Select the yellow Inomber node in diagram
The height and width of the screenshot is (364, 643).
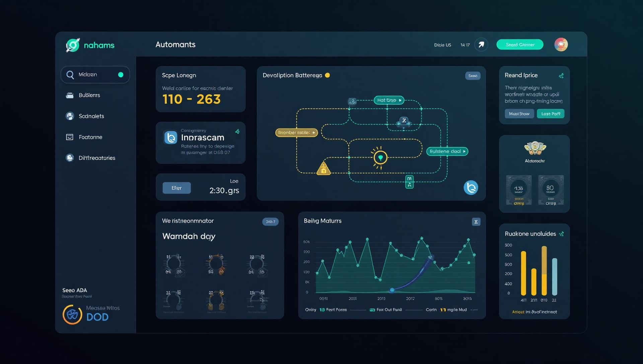[x=296, y=132]
